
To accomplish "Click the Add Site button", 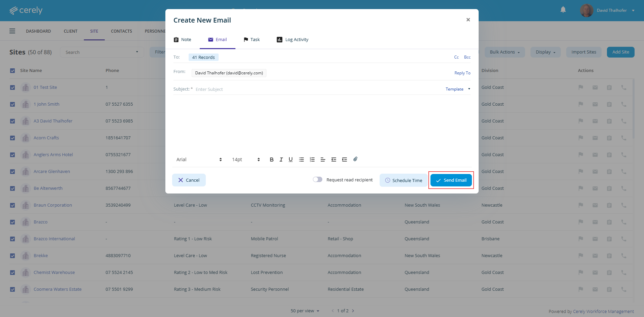I will pos(621,52).
